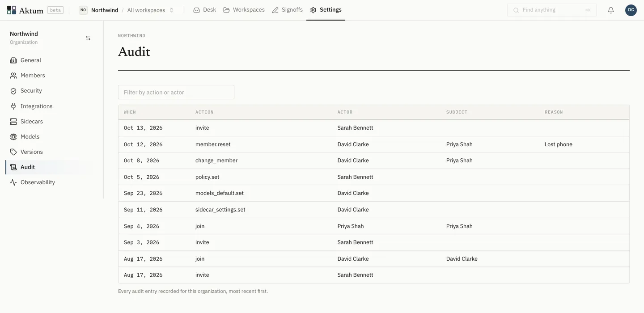Click the Sep 11, 2026 date cell
The width and height of the screenshot is (644, 313).
[x=143, y=210]
